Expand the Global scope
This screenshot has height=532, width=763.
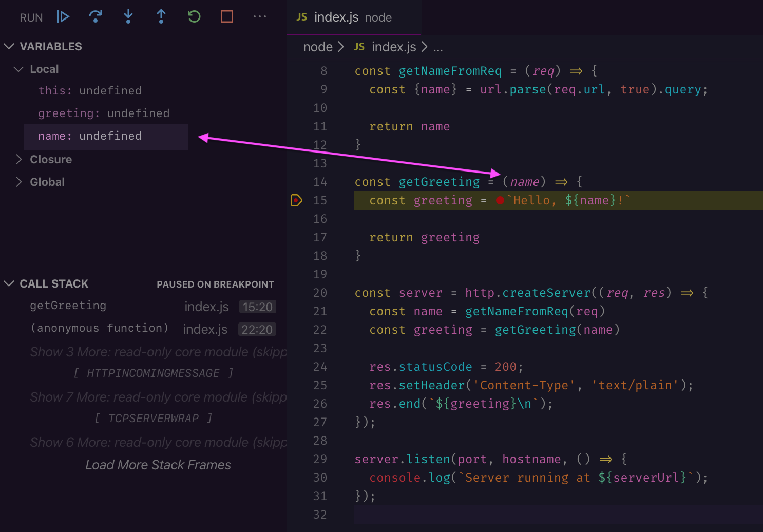[x=19, y=182]
